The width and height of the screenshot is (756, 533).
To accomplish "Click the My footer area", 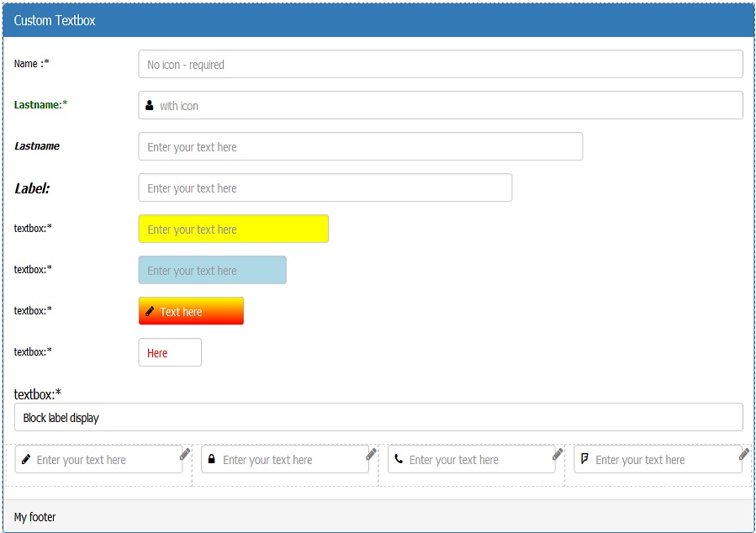I will (x=35, y=517).
